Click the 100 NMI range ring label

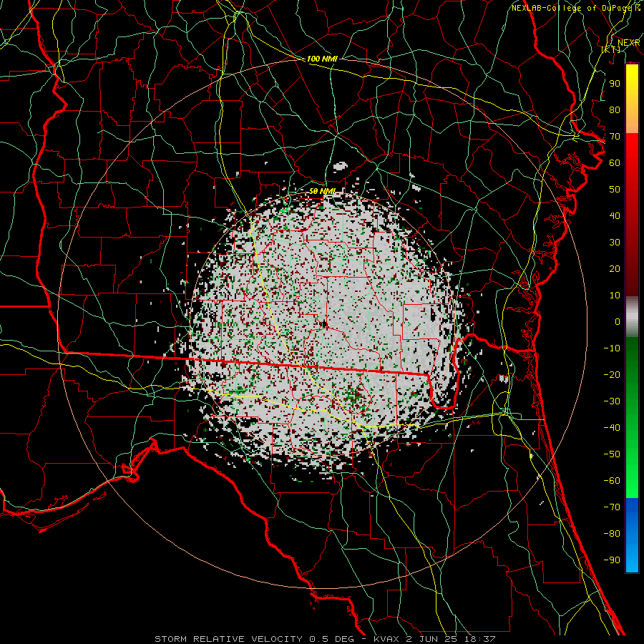(x=322, y=59)
